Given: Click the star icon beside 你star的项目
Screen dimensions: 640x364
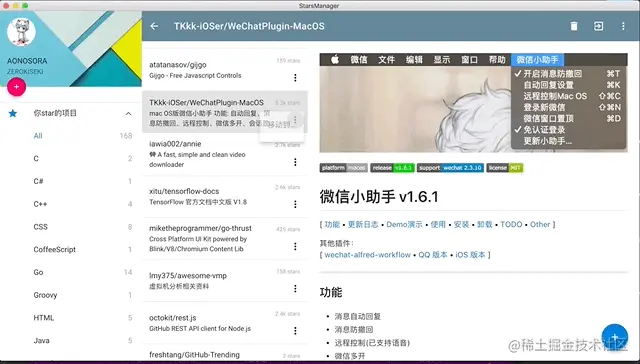Looking at the screenshot, I should tap(13, 113).
